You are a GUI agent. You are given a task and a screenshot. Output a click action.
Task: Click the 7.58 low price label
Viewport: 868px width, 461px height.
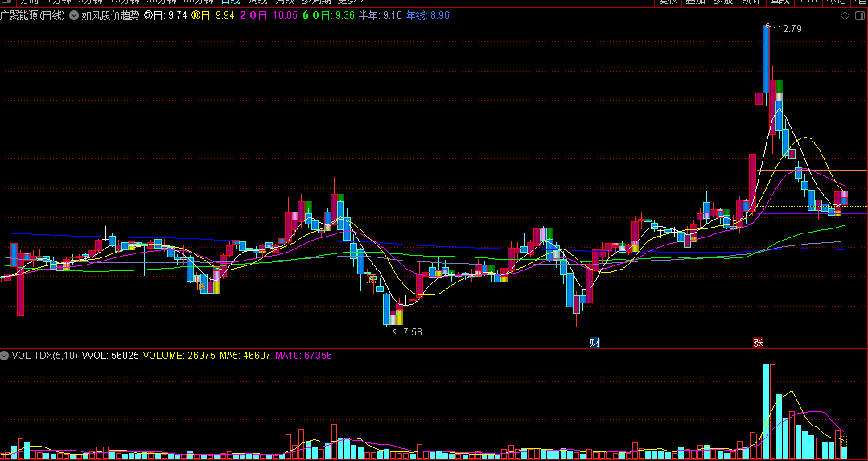point(413,332)
